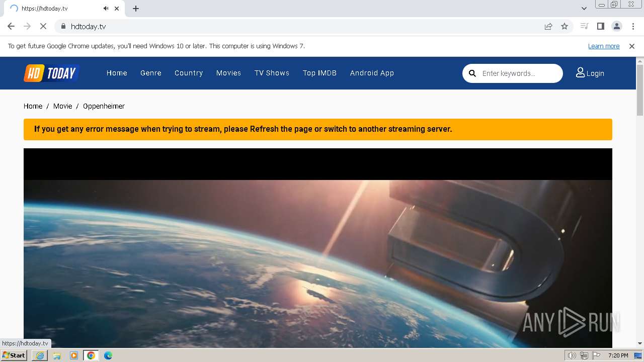Click the stream error warning banner
The image size is (644, 362).
318,129
